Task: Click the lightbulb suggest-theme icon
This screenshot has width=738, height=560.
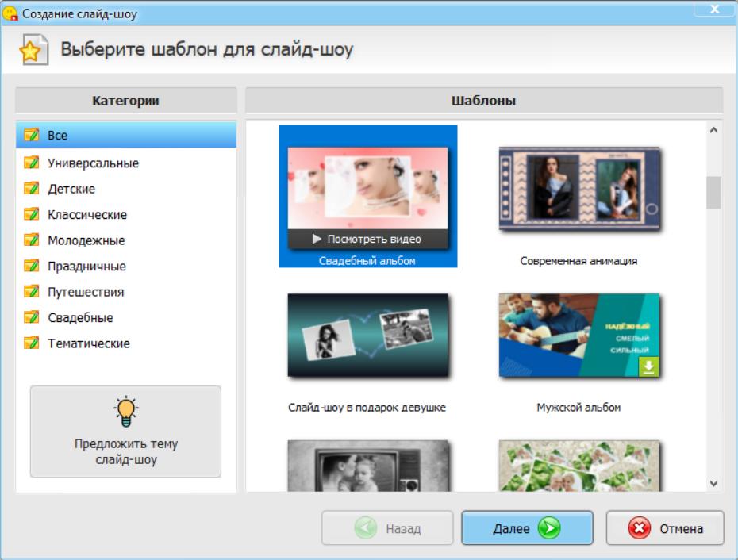Action: (x=125, y=410)
